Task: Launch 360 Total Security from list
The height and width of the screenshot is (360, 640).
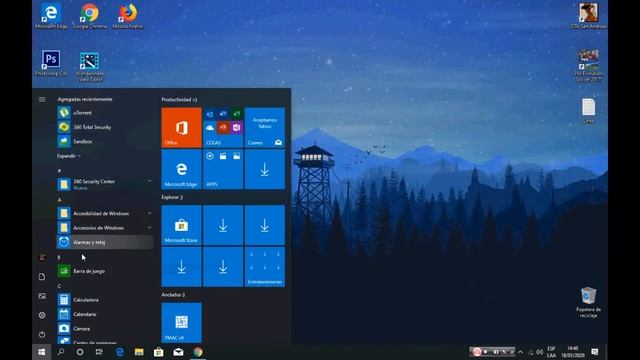Action: pos(105,127)
